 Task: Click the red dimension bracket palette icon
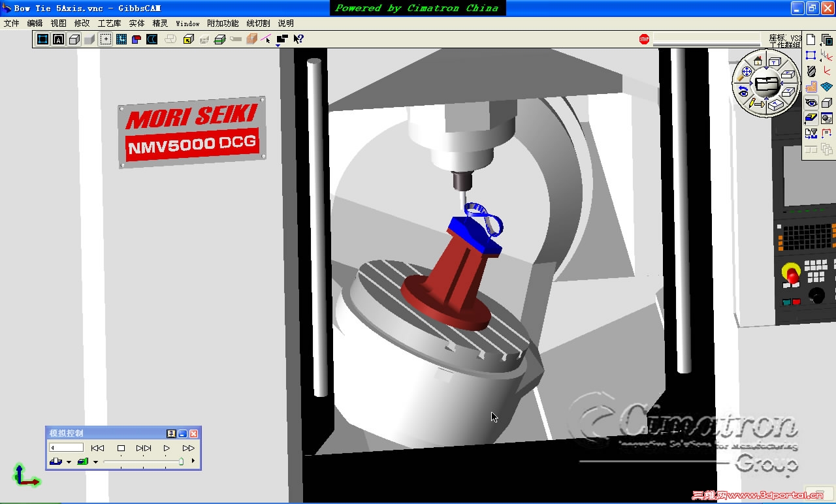point(827,134)
